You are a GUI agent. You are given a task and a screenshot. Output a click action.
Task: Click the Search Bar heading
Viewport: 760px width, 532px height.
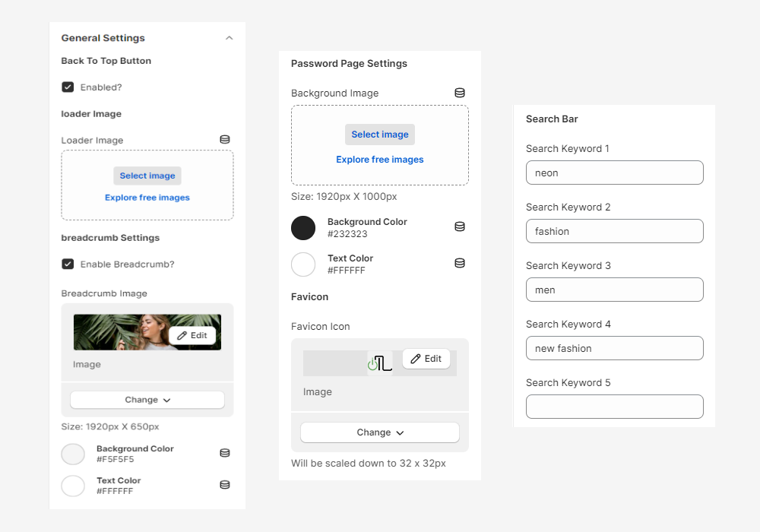pyautogui.click(x=552, y=119)
